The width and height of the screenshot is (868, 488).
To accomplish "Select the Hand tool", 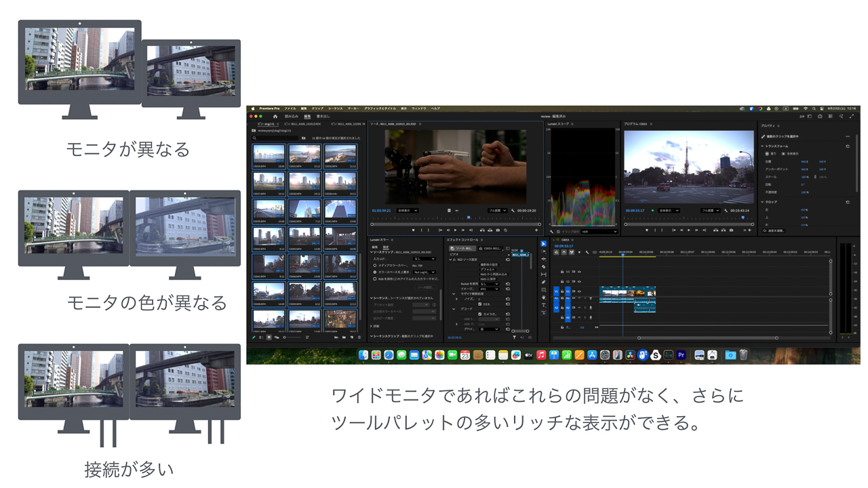I will click(x=543, y=298).
